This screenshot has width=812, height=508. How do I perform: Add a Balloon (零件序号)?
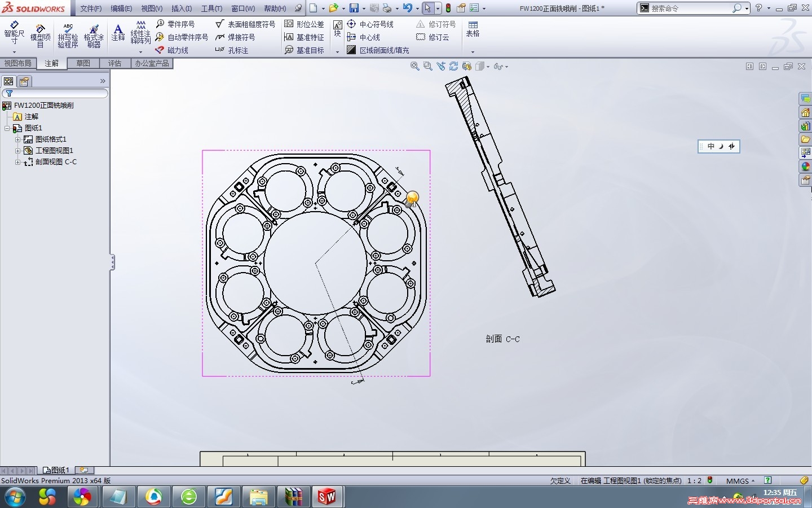click(175, 24)
